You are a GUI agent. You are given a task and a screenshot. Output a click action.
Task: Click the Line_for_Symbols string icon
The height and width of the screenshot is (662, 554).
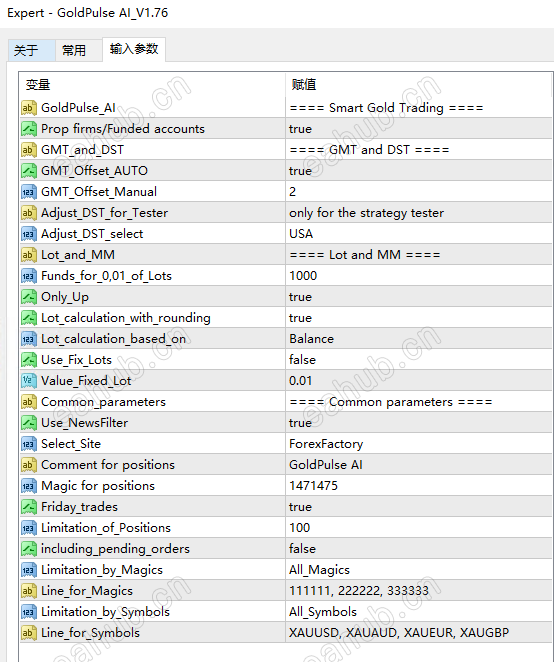[29, 633]
